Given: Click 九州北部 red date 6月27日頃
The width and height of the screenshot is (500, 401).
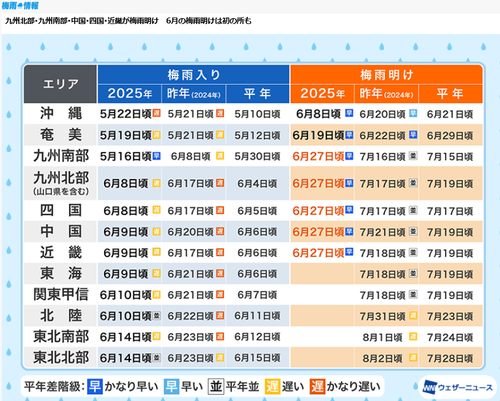Looking at the screenshot, I should [318, 183].
